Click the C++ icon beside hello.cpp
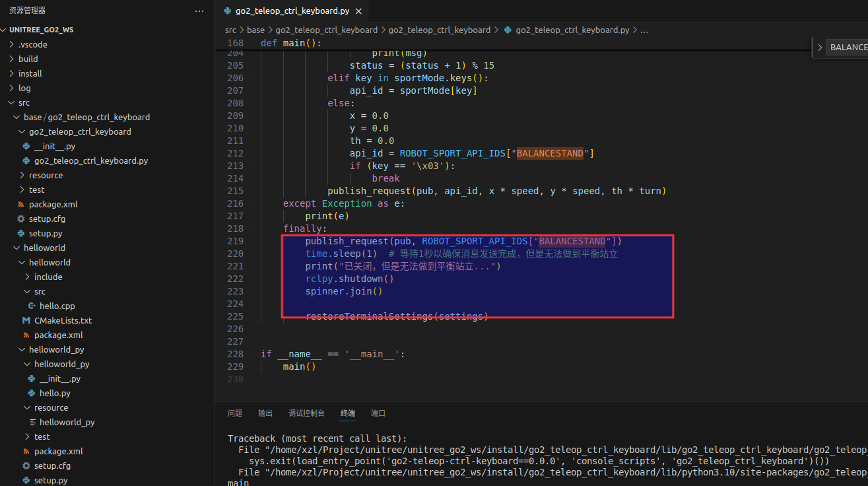The image size is (868, 486). [32, 306]
